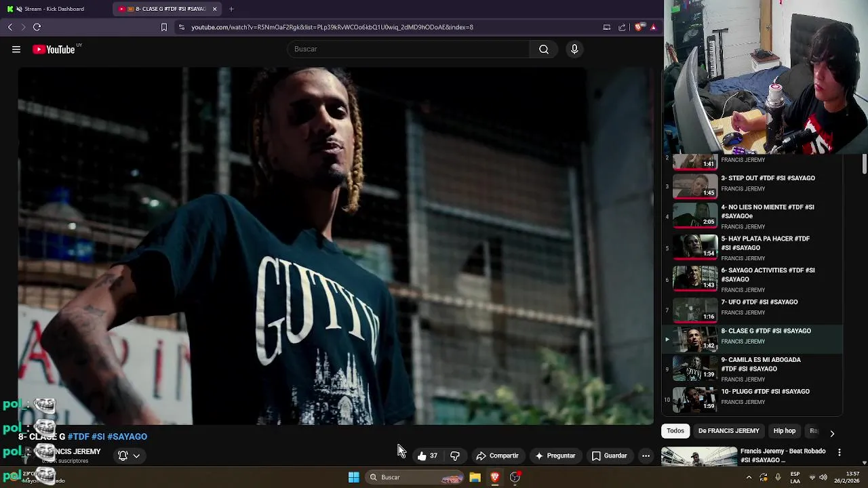Open site settings icon beside URL
Image resolution: width=868 pixels, height=488 pixels.
click(181, 27)
